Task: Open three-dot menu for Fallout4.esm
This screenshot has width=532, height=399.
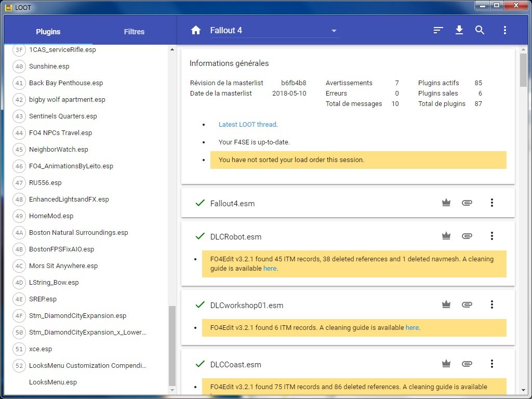Action: (491, 203)
